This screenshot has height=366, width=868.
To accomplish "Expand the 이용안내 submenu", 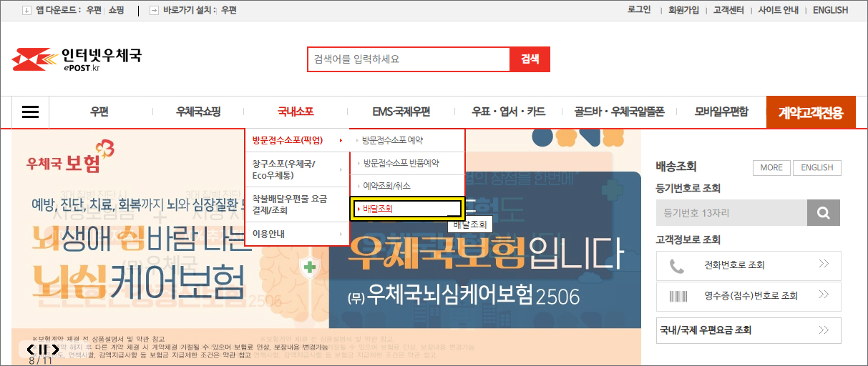I will [297, 234].
